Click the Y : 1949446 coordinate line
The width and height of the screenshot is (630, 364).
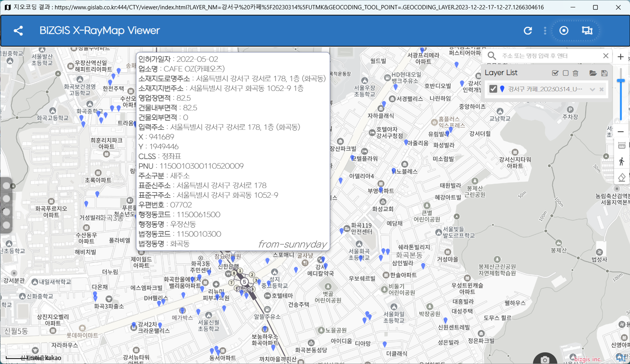158,146
